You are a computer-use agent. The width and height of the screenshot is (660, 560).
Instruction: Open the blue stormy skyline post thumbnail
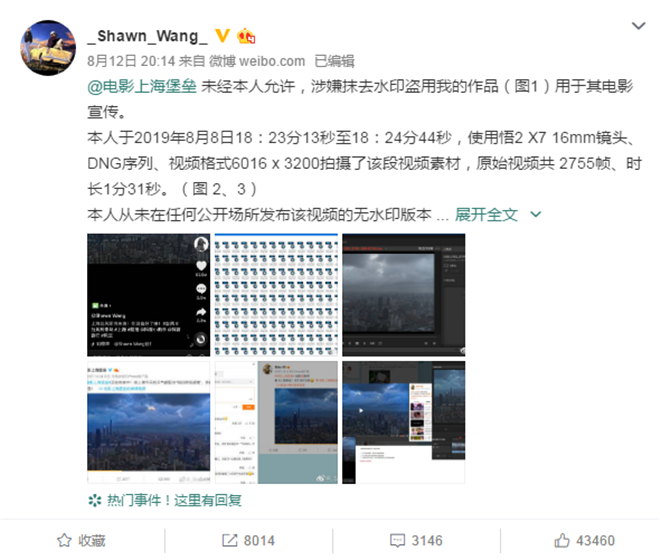click(149, 422)
